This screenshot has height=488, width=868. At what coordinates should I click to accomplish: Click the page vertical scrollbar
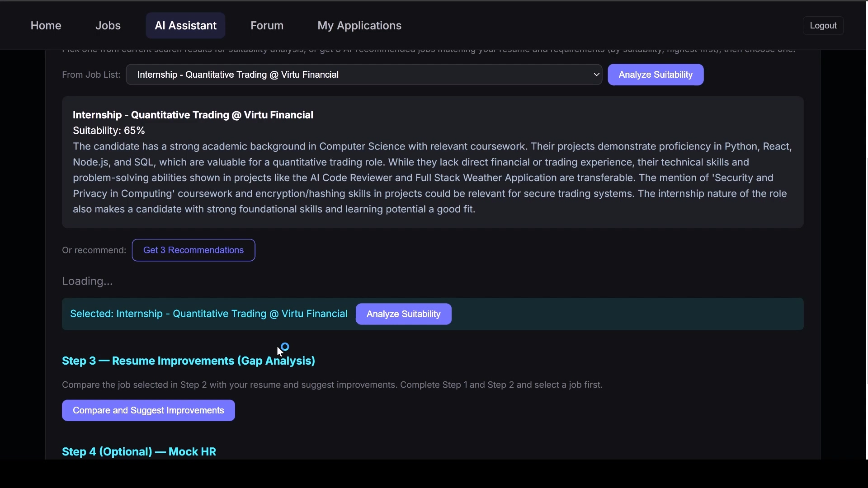[866, 271]
